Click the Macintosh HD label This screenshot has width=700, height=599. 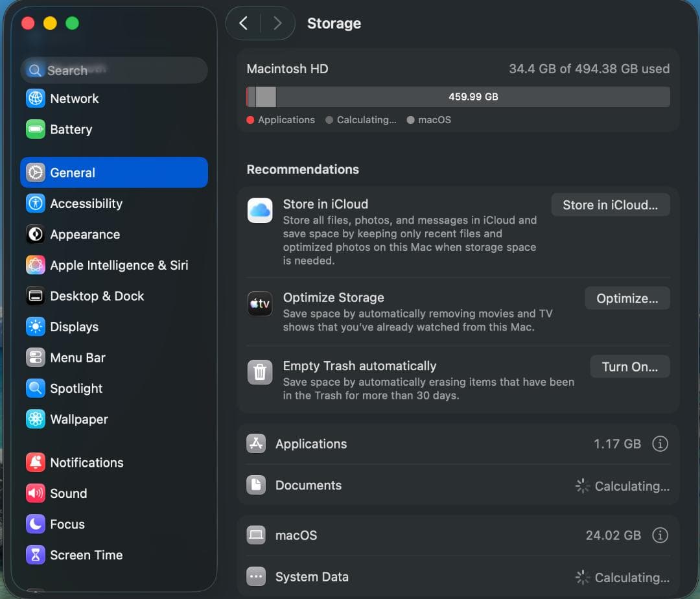coord(288,69)
